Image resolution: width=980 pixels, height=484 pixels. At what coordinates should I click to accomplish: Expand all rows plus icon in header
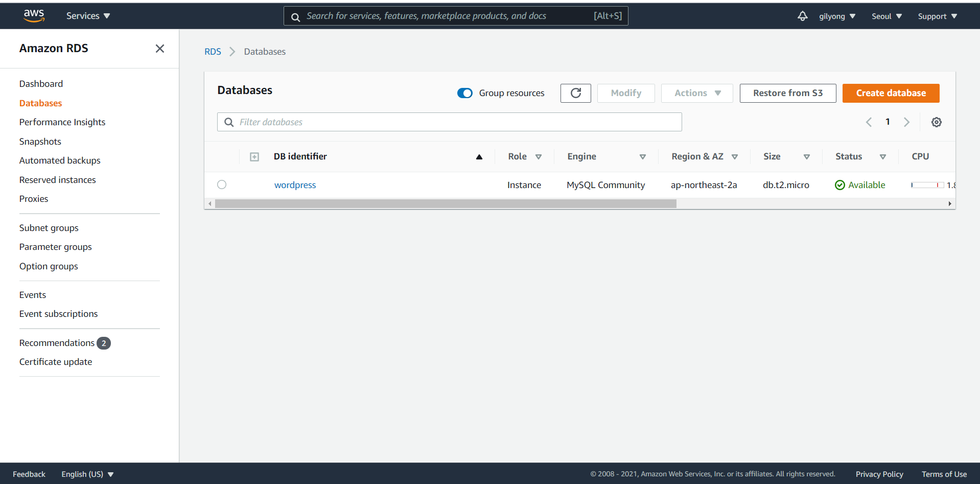[x=254, y=157]
